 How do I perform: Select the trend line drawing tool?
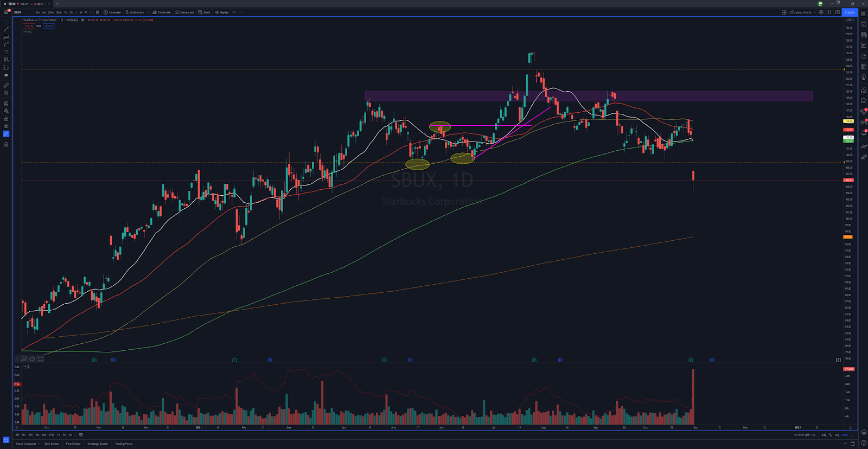pyautogui.click(x=6, y=29)
